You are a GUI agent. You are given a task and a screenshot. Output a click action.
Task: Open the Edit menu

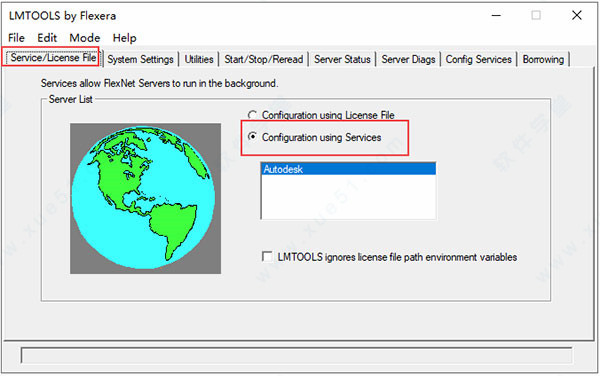47,38
